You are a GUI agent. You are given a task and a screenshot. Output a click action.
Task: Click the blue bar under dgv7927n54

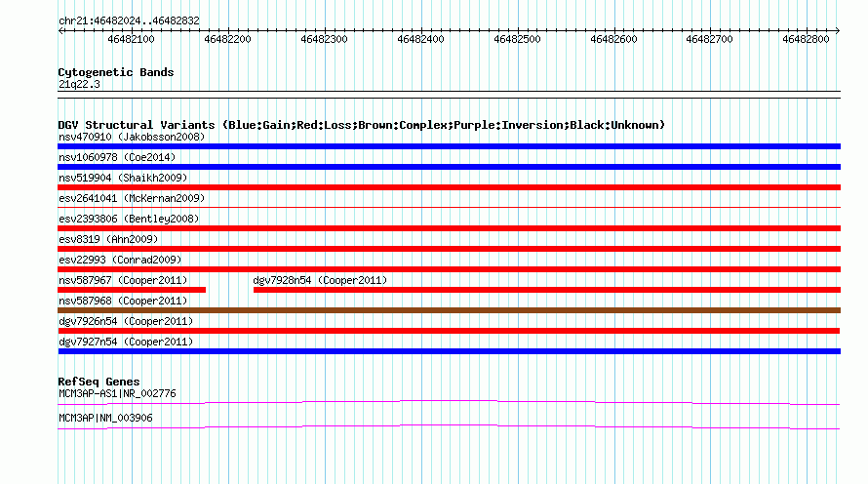click(x=449, y=351)
